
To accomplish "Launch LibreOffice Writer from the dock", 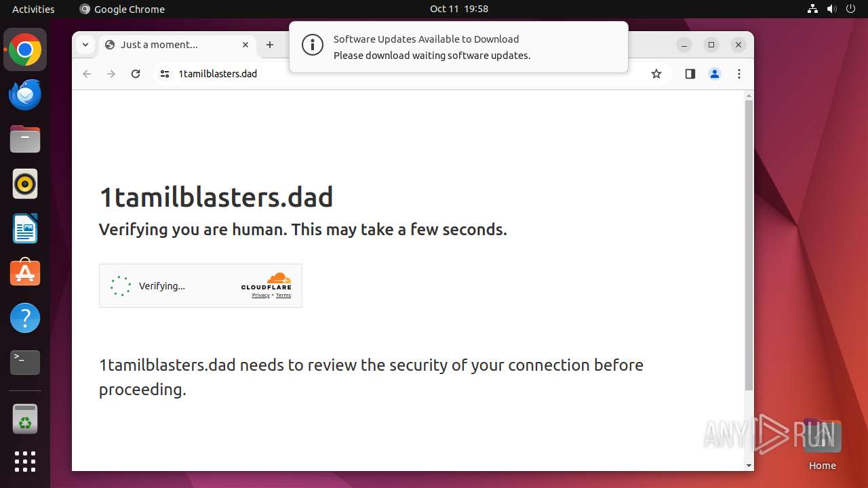I will coord(25,228).
